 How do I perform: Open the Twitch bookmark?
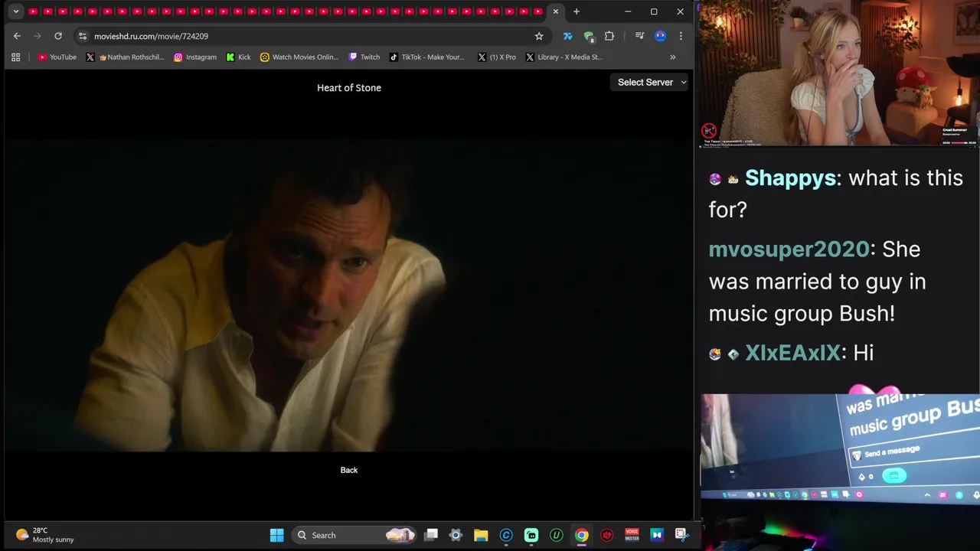pyautogui.click(x=364, y=57)
